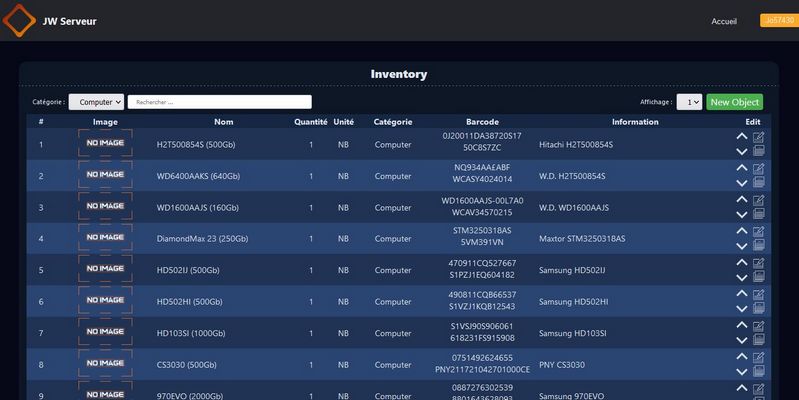Click the NO IMAGE thumbnail for H2T500854S

pyautogui.click(x=105, y=143)
